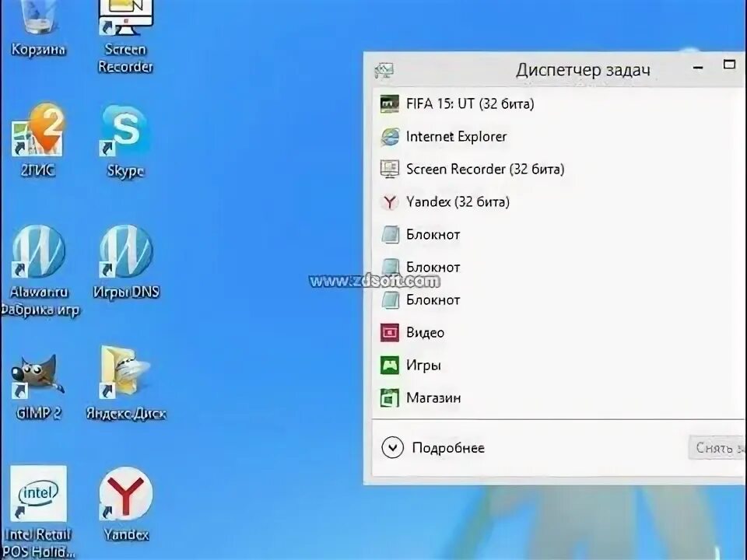Select the Игры row text
This screenshot has height=560, width=747.
coord(423,366)
